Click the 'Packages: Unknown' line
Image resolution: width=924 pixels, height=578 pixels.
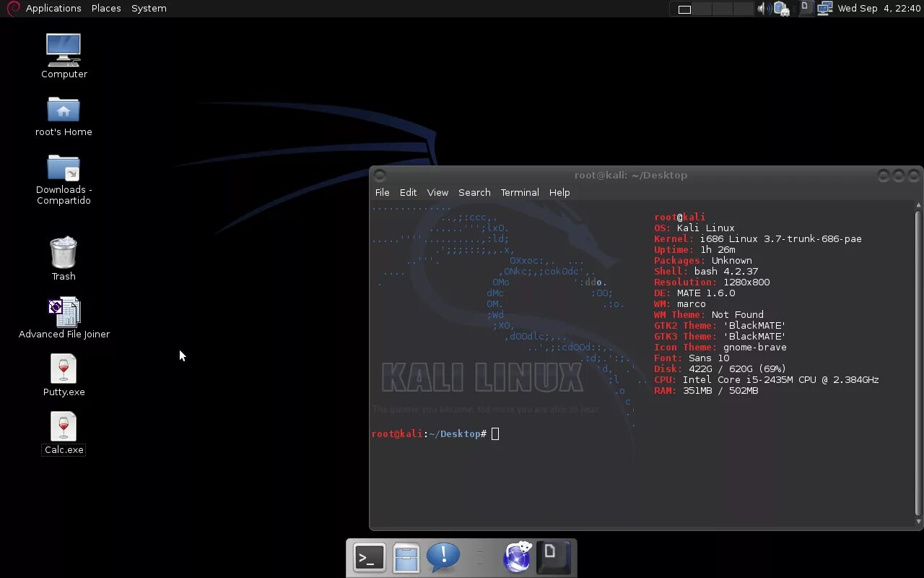click(x=703, y=260)
